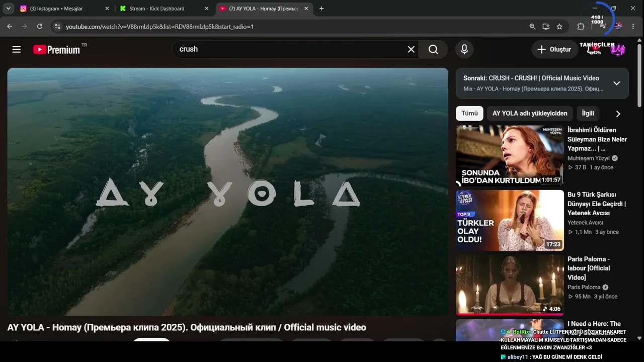Image resolution: width=644 pixels, height=362 pixels.
Task: Visit the Muhteşem Yüzyıl channel name
Action: 588,158
